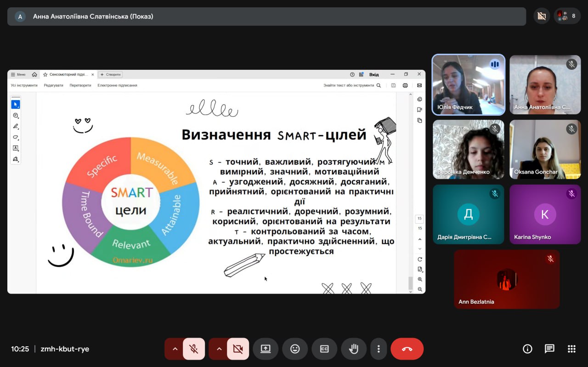Click the Редагувати menu item
588x367 pixels.
coord(54,85)
